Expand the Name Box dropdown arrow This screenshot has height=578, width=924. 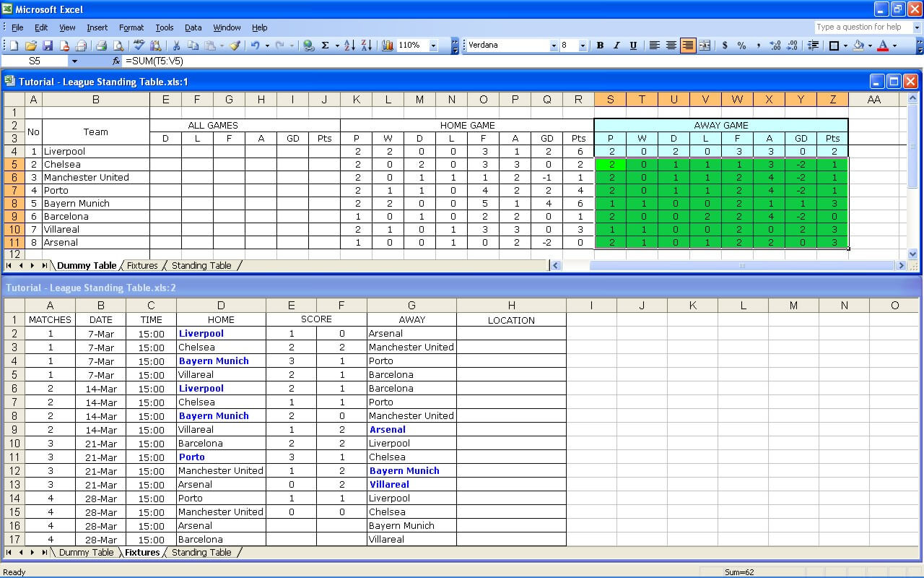[74, 61]
